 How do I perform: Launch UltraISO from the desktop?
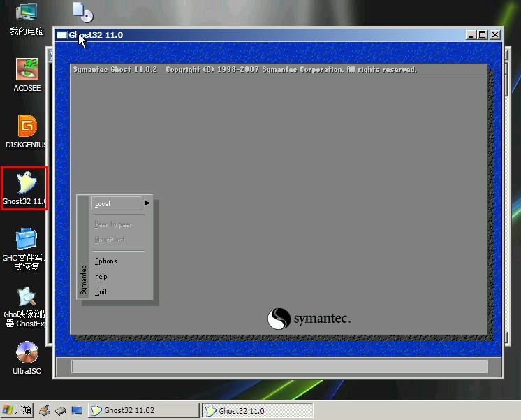[x=27, y=358]
